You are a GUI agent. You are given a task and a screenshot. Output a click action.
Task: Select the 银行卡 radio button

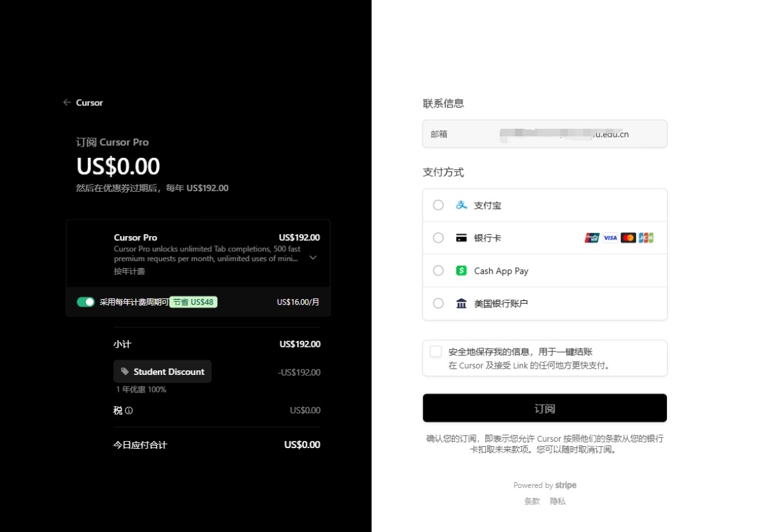(x=439, y=238)
